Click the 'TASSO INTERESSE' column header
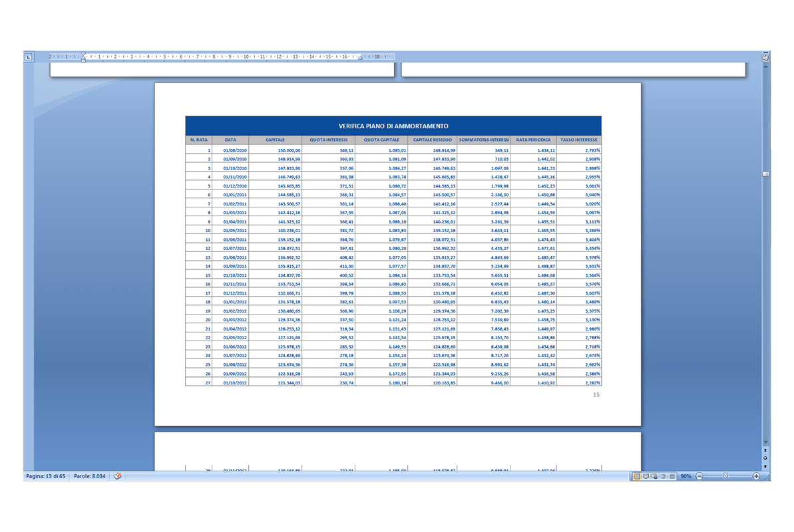794x532 pixels. 579,140
